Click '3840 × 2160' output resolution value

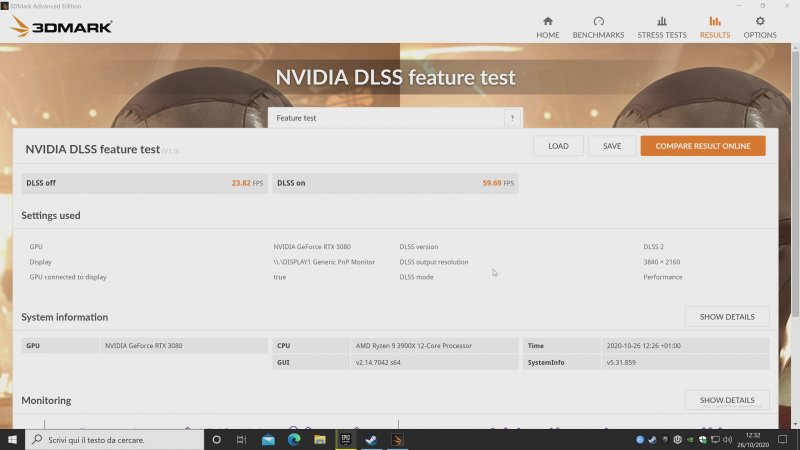coord(661,262)
